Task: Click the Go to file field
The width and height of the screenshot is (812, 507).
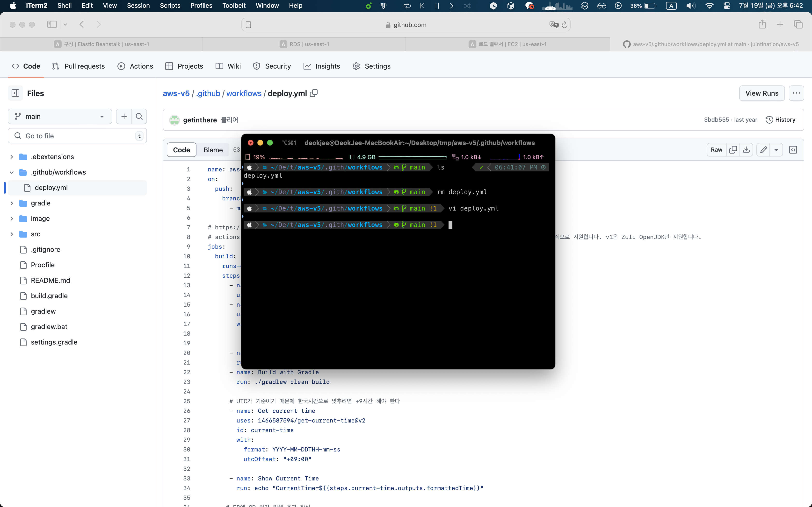Action: 77,136
